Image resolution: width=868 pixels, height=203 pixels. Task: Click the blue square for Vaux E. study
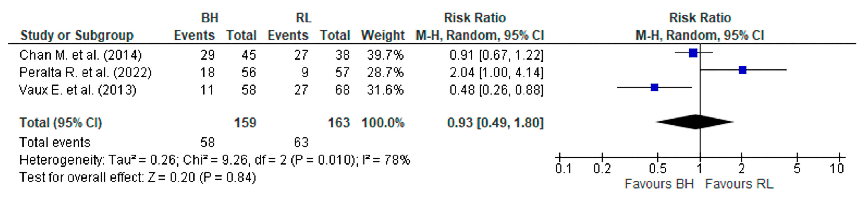click(x=654, y=88)
